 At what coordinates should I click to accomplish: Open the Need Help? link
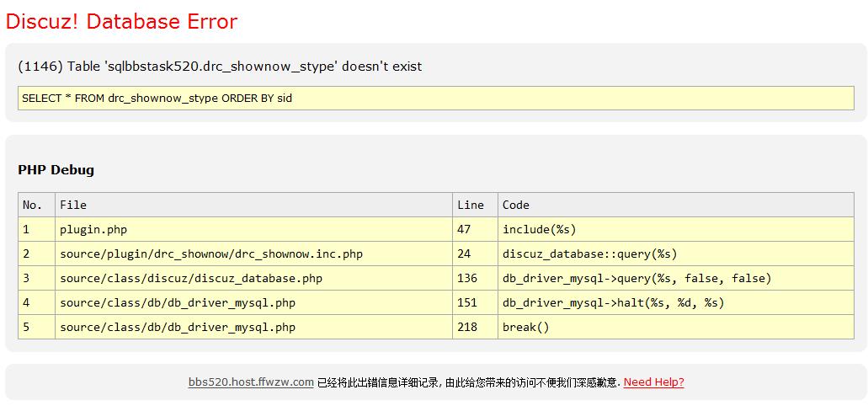[653, 382]
